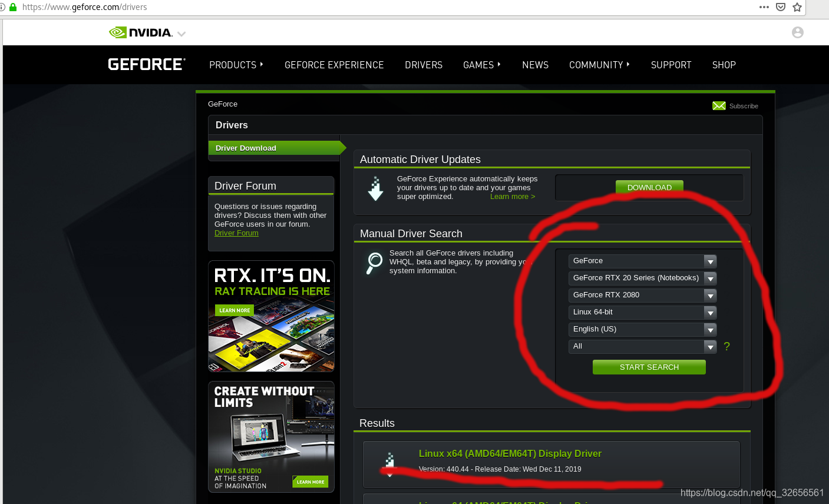Go to GeForce Experience page
Viewport: 829px width, 504px height.
[334, 65]
